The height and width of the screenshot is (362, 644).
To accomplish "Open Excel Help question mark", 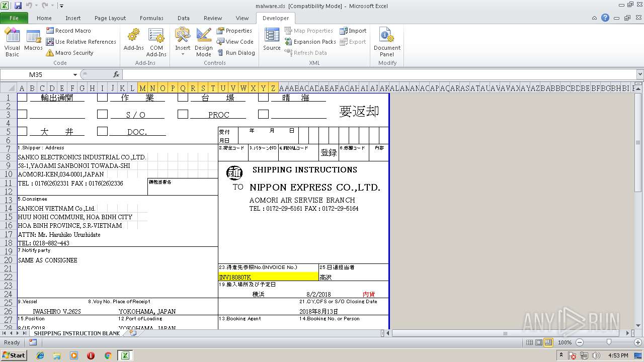I will 605,18.
